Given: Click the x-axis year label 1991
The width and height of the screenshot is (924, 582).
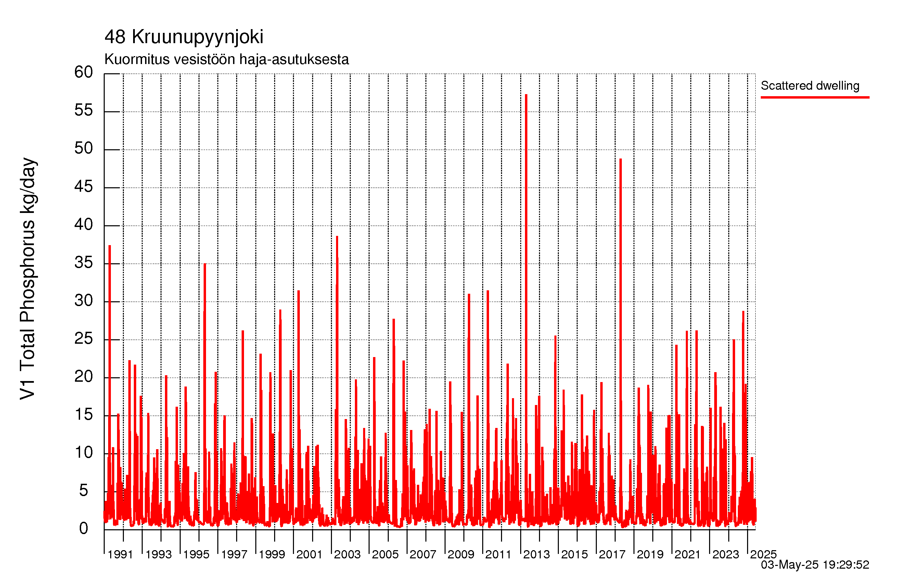Looking at the screenshot, I should [120, 554].
